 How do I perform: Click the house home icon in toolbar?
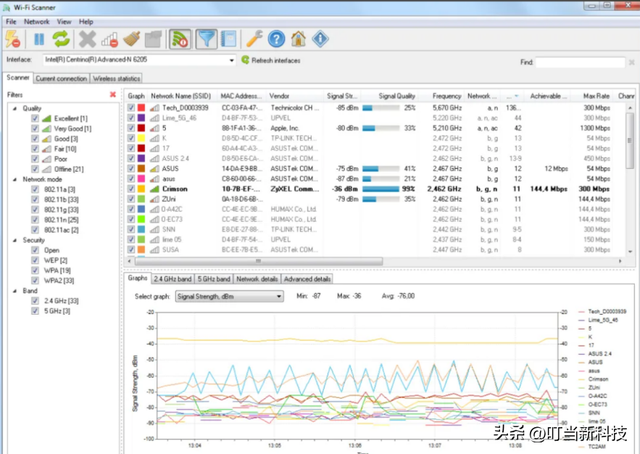[299, 39]
